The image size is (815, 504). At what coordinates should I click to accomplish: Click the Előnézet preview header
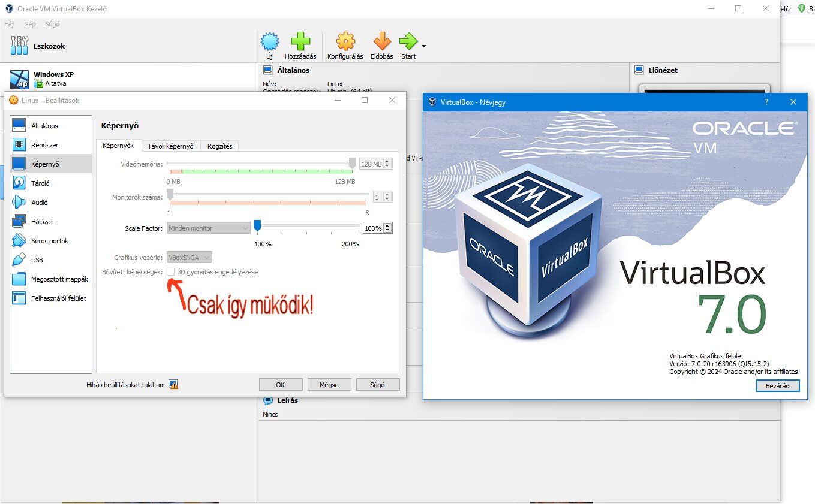(x=663, y=70)
